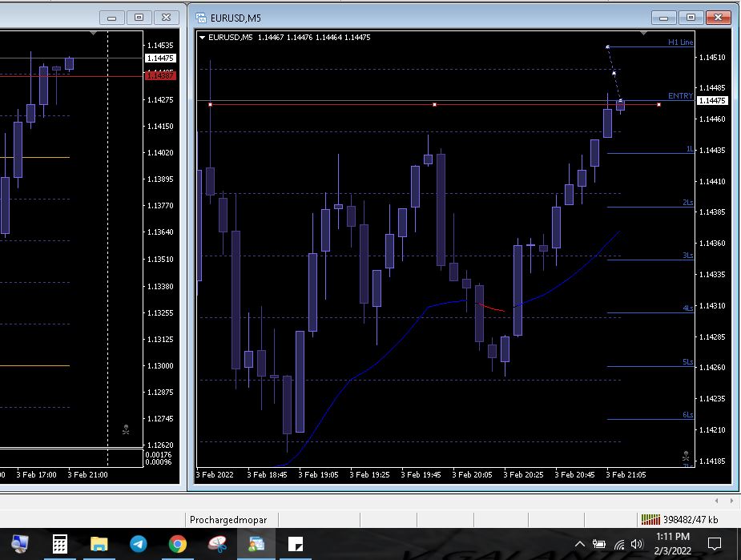Screen dimensions: 741x560
Task: Click the triangle arrow beside EURUSD,M5 chart label
Action: [203, 37]
